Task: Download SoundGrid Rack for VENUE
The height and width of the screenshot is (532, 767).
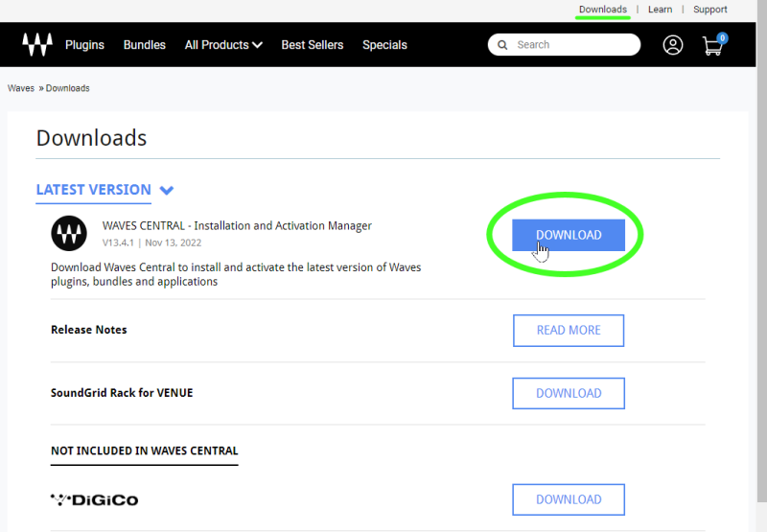Action: point(569,393)
